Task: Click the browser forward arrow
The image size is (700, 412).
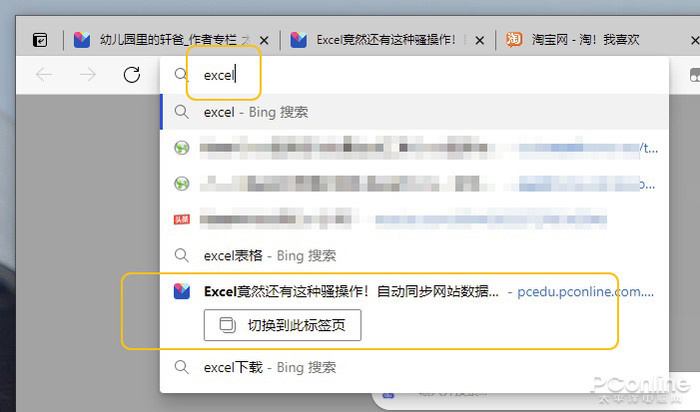Action: pos(88,75)
